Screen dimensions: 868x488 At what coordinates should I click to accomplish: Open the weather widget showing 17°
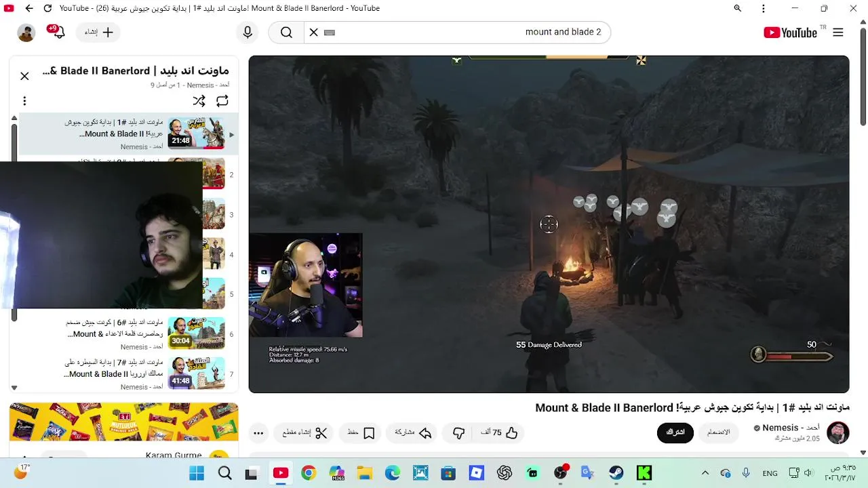22,472
